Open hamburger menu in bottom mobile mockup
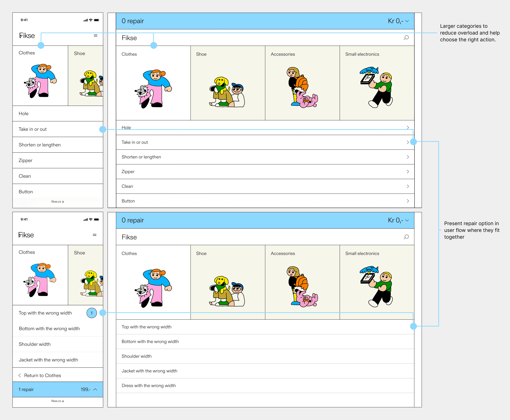Screen dimensions: 510x420 click(x=94, y=235)
